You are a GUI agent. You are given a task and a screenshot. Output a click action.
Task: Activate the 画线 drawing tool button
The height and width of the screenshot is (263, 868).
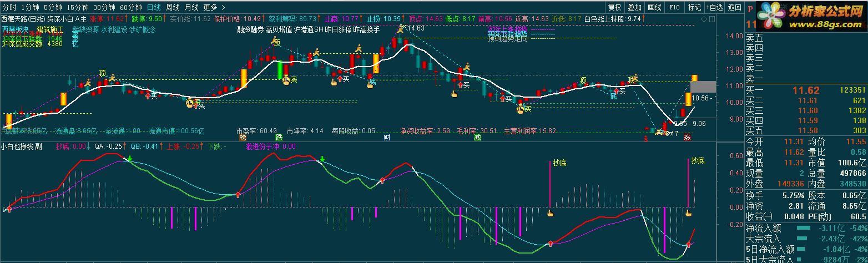coord(655,8)
